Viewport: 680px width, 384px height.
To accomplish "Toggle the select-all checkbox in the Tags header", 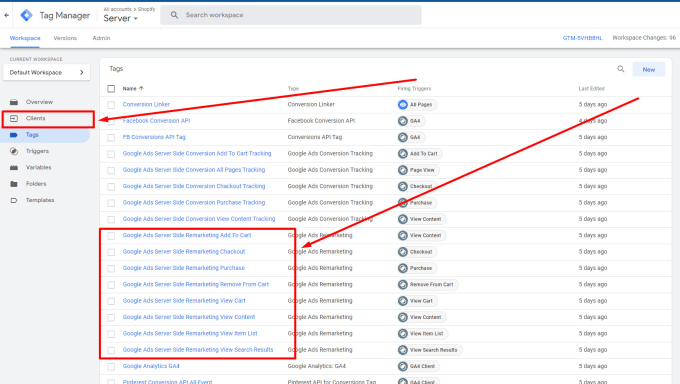I will tap(111, 89).
